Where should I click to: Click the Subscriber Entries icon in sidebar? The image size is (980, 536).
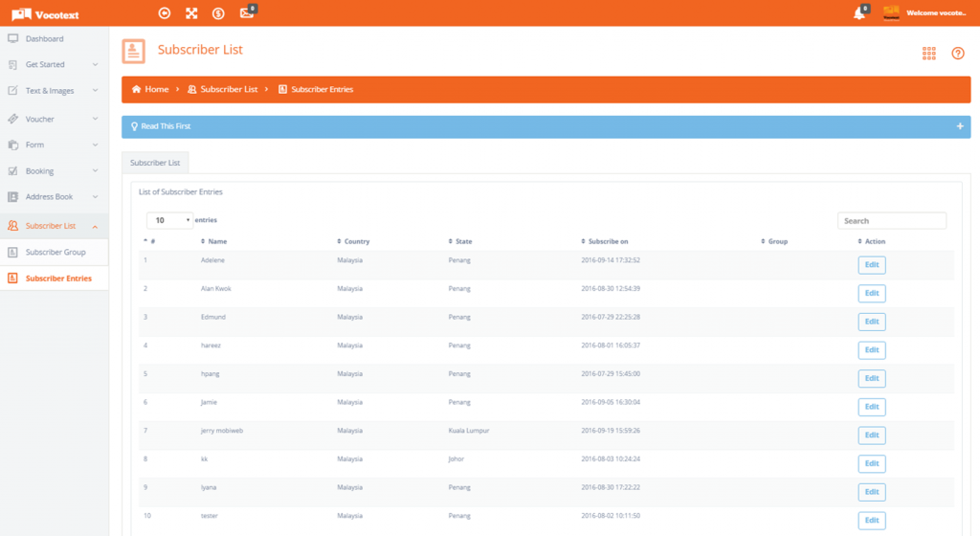click(x=12, y=279)
